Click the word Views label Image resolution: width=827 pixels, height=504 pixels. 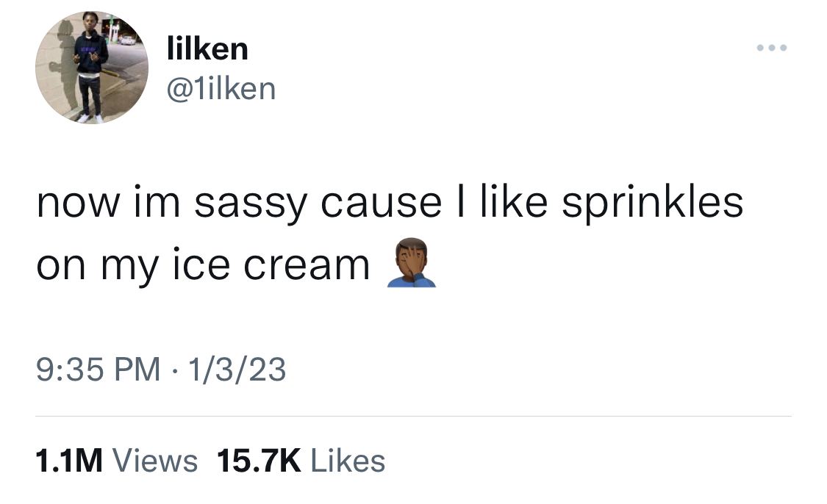coord(156,461)
